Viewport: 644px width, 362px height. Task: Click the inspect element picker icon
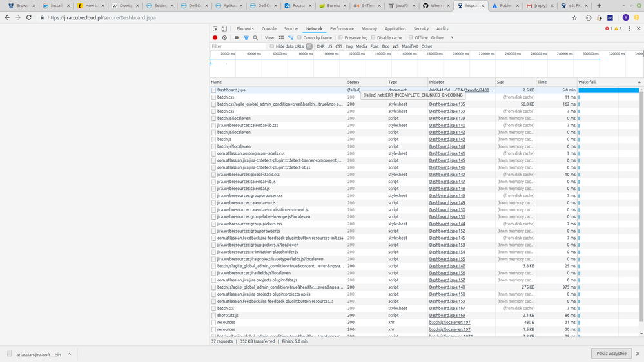tap(215, 29)
